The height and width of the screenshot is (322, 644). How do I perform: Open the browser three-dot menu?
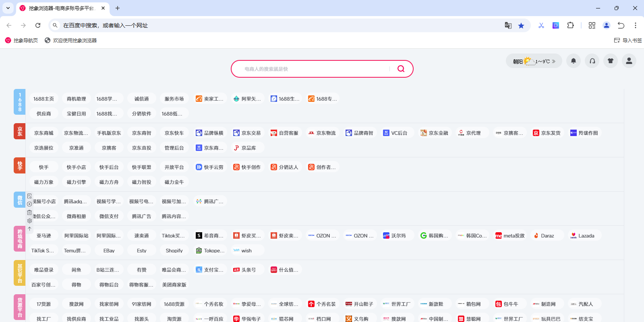636,25
